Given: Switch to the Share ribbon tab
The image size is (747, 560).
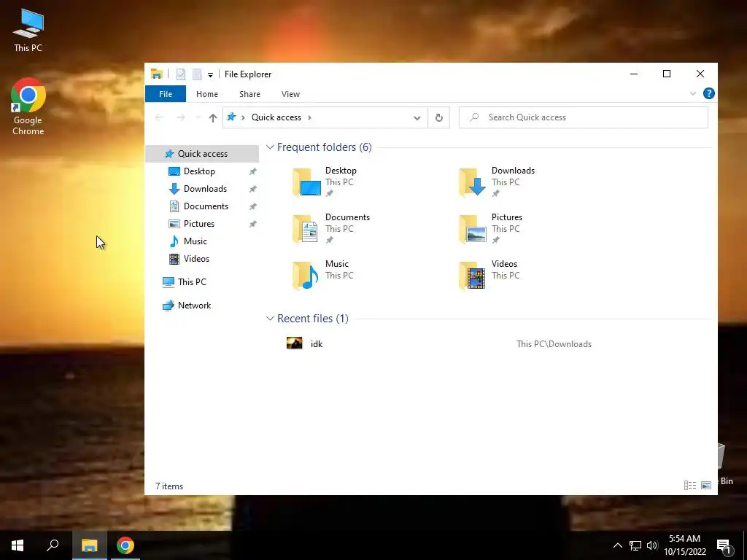Looking at the screenshot, I should coord(249,94).
